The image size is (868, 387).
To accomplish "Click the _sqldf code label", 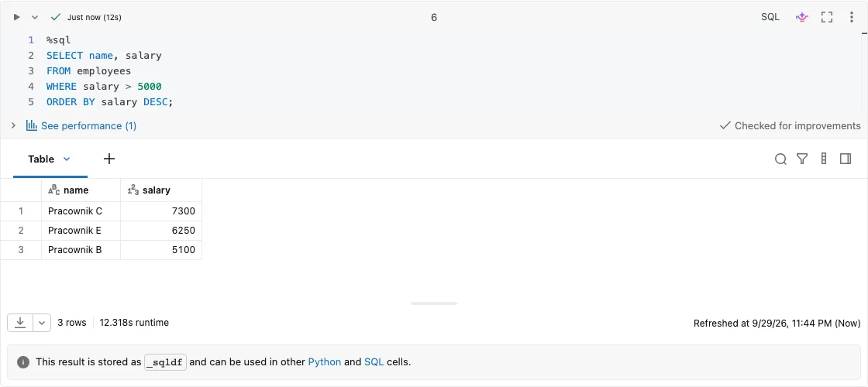I will pos(166,362).
